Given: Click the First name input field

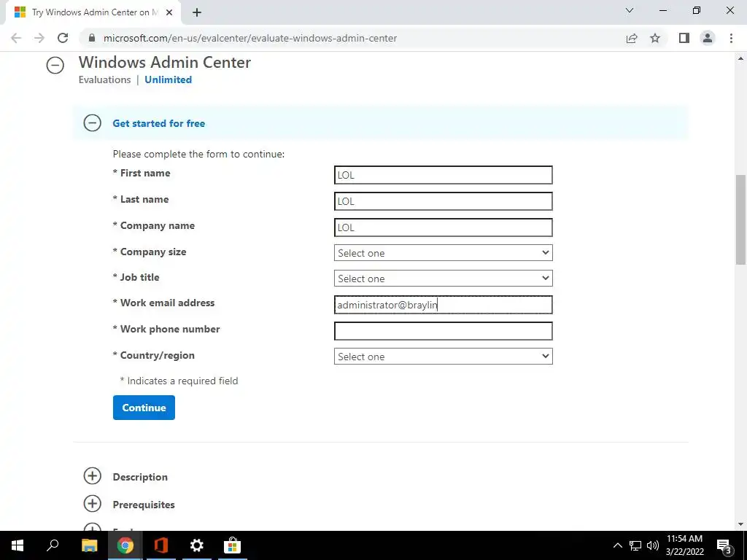Looking at the screenshot, I should 443,175.
